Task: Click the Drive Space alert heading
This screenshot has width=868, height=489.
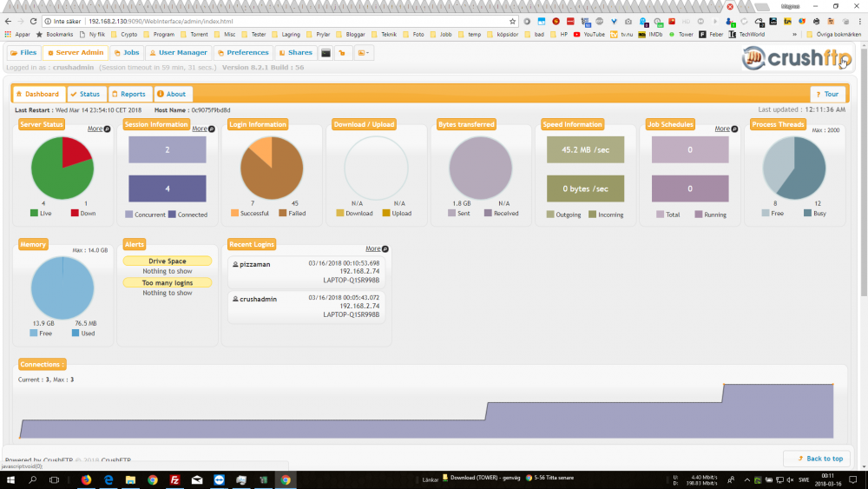Action: [168, 261]
